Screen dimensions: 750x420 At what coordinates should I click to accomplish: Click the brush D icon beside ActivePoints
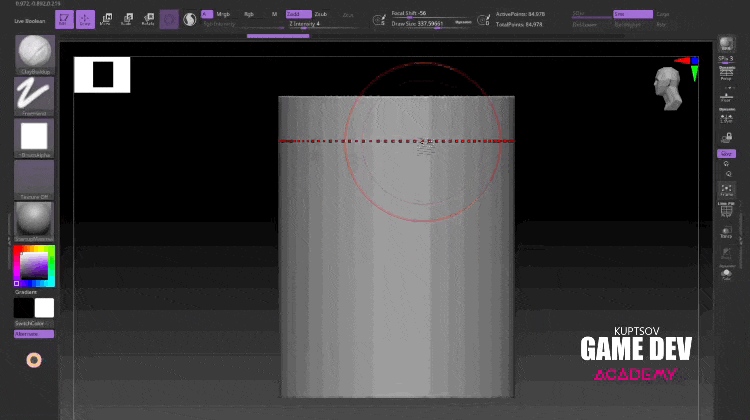484,20
